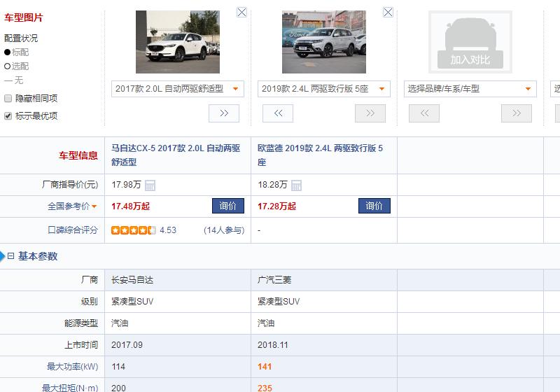The width and height of the screenshot is (560, 392).
Task: Click the 2017.09 launch date cell
Action: 127,345
